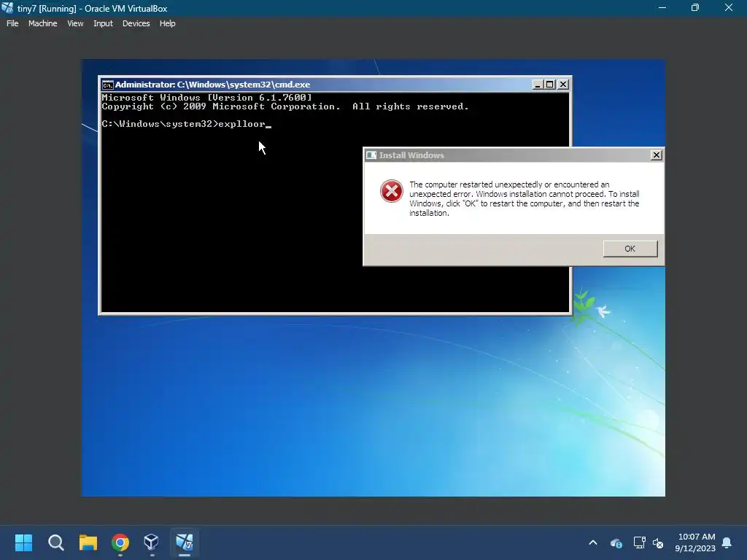The height and width of the screenshot is (560, 747).
Task: Close the cmd.exe window
Action: [x=562, y=85]
